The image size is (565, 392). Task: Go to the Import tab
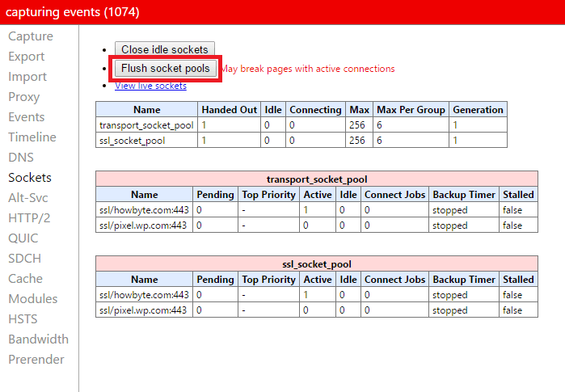[27, 77]
